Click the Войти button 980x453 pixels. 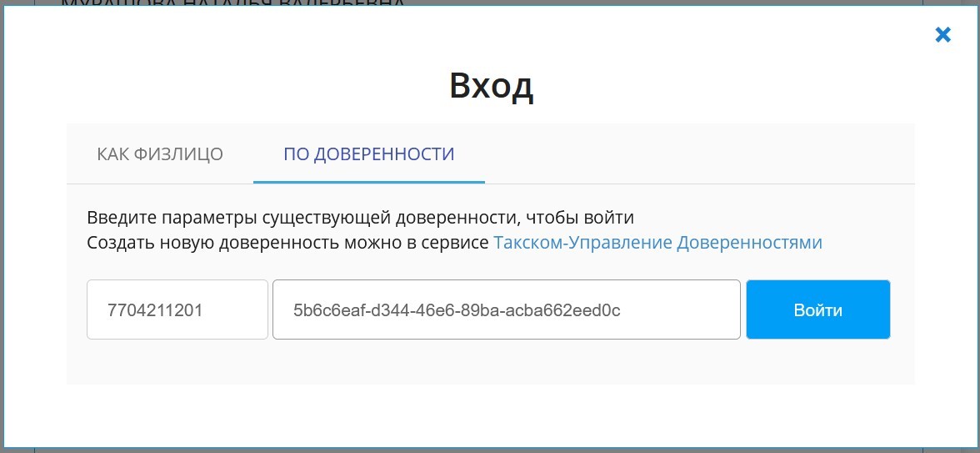(817, 310)
